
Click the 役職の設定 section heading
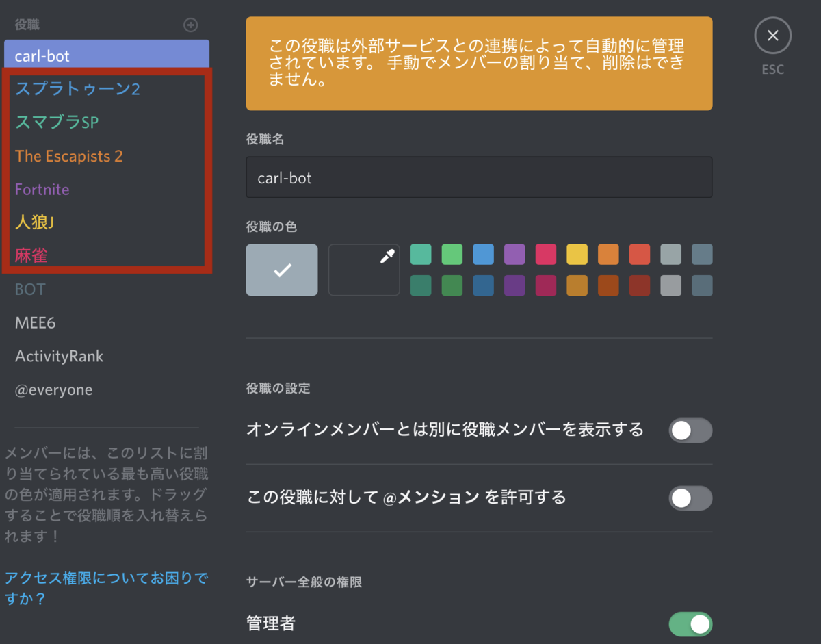point(278,388)
